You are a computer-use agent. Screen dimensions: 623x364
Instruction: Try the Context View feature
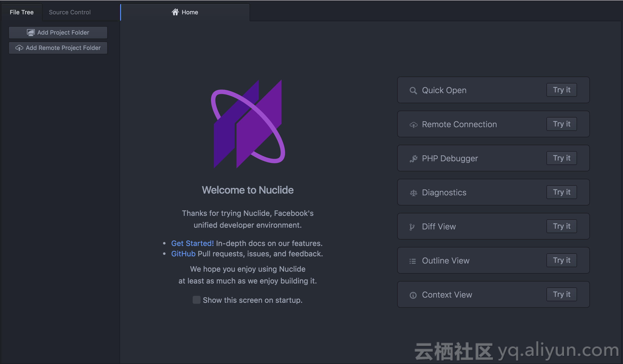(561, 294)
